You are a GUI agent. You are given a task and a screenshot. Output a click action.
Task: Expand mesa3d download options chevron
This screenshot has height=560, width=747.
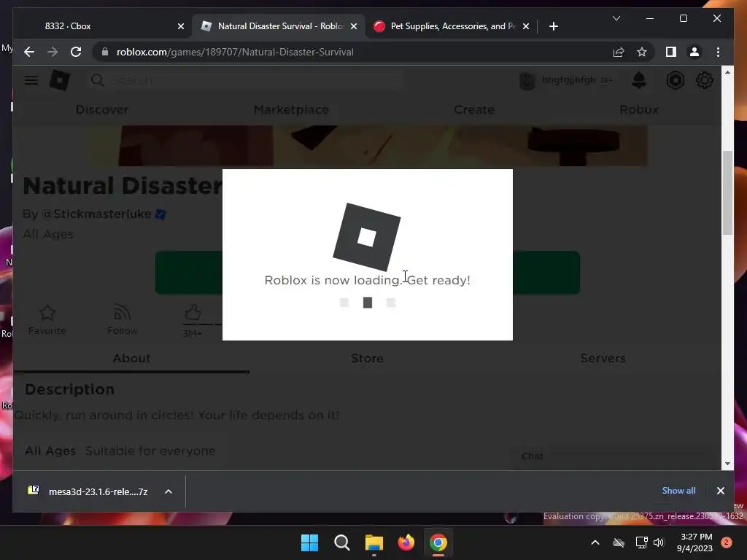(x=169, y=491)
